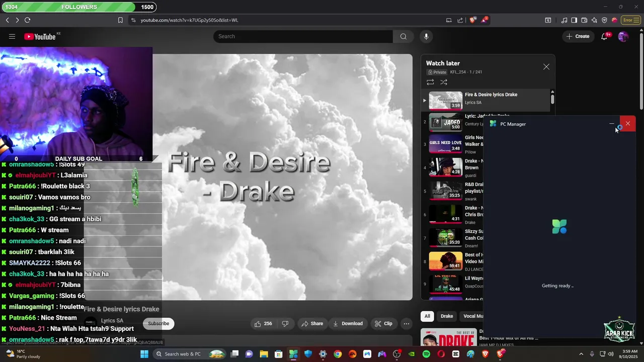Dislike the Fire & Desire video
The image size is (644, 362).
(285, 324)
